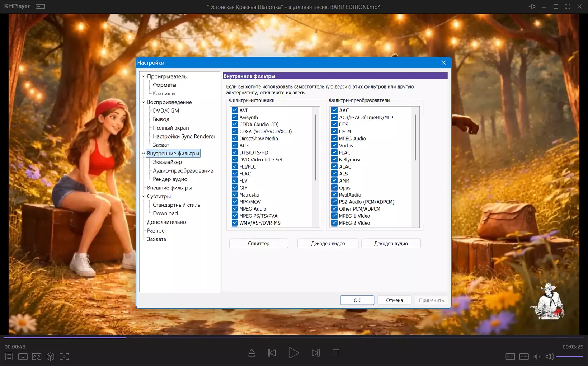Collapse the Внутренние фильтры tree node
This screenshot has width=588, height=366.
pyautogui.click(x=144, y=153)
